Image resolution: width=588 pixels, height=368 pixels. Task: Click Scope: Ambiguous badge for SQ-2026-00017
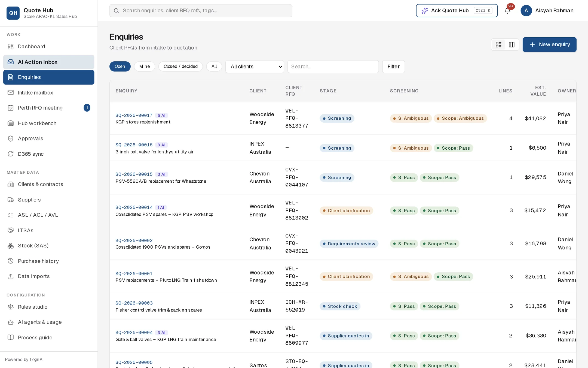pos(460,118)
